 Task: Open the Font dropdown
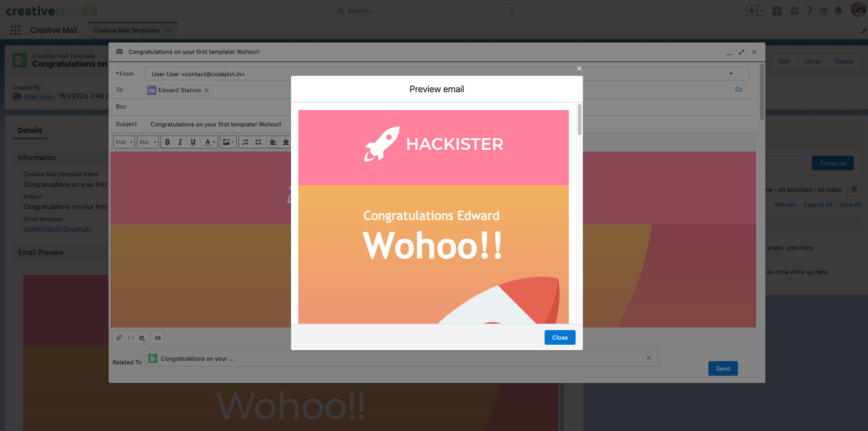tap(124, 142)
